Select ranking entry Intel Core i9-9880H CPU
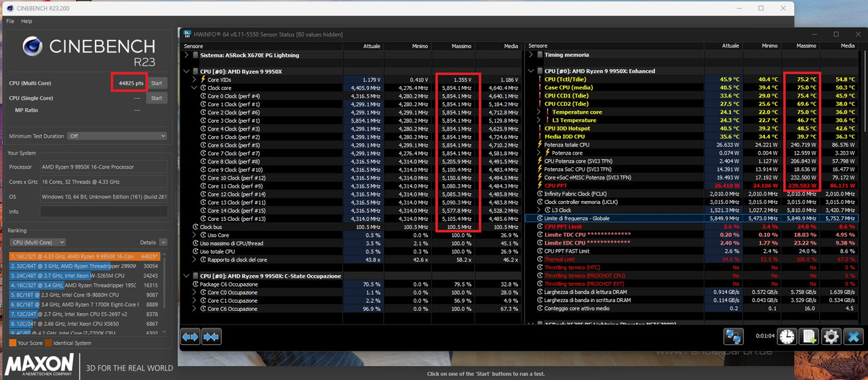Image resolution: width=868 pixels, height=380 pixels. [x=85, y=295]
